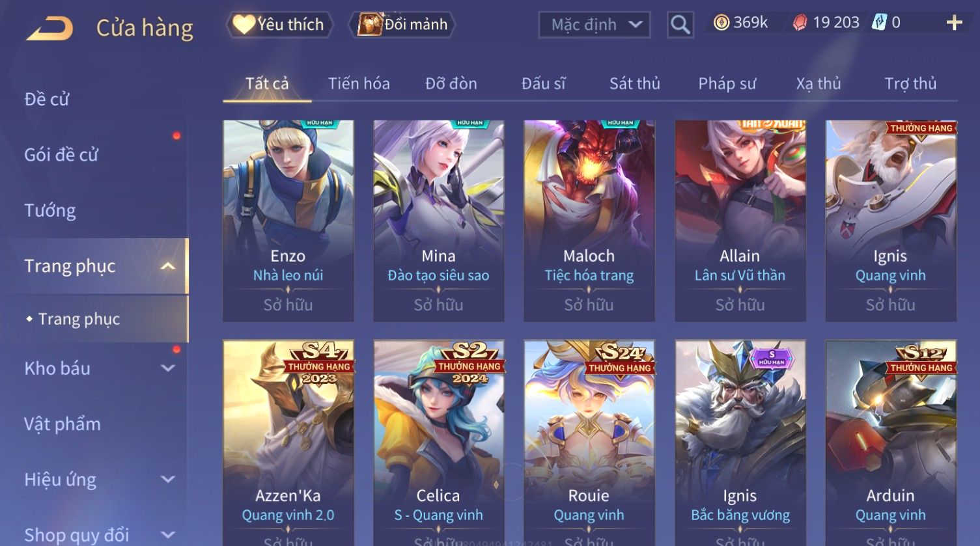Tap the red ruby currency icon
Image resolution: width=980 pixels, height=546 pixels.
pyautogui.click(x=800, y=23)
